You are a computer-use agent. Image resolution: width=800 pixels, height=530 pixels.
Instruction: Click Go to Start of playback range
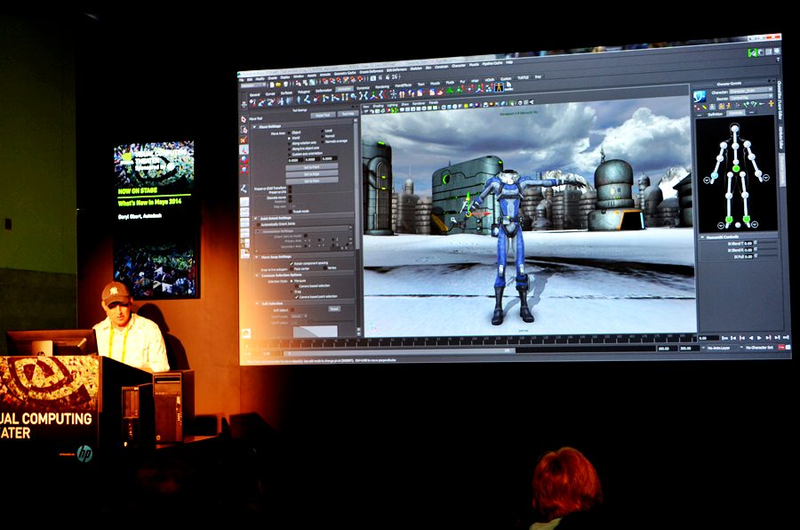click(725, 338)
